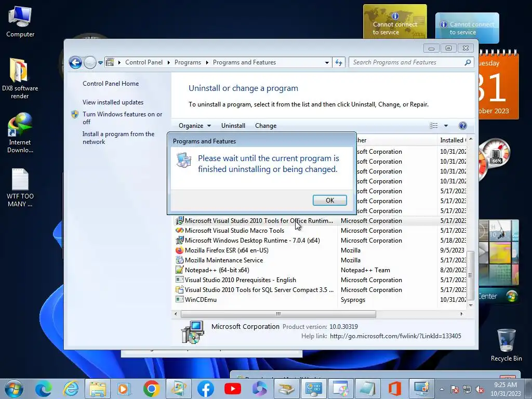This screenshot has height=399, width=532.
Task: Click the Refresh button beside address bar
Action: 339,62
